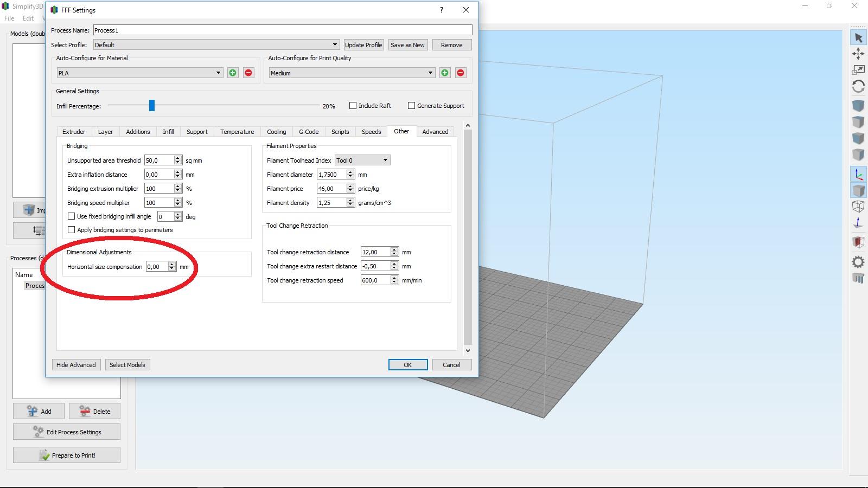Click the help question mark in FFF Settings

click(442, 10)
